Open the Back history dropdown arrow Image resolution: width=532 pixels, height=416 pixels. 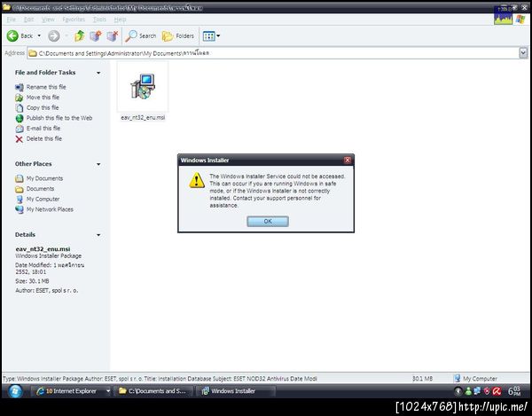point(39,35)
